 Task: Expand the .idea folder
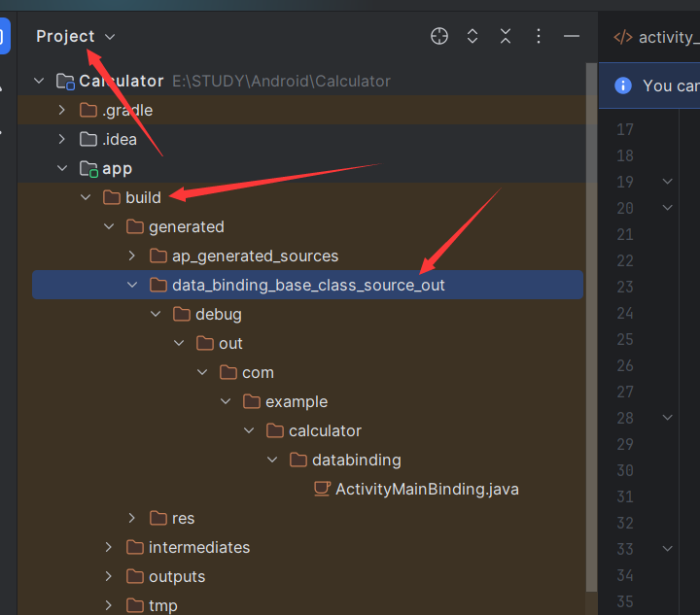point(62,139)
